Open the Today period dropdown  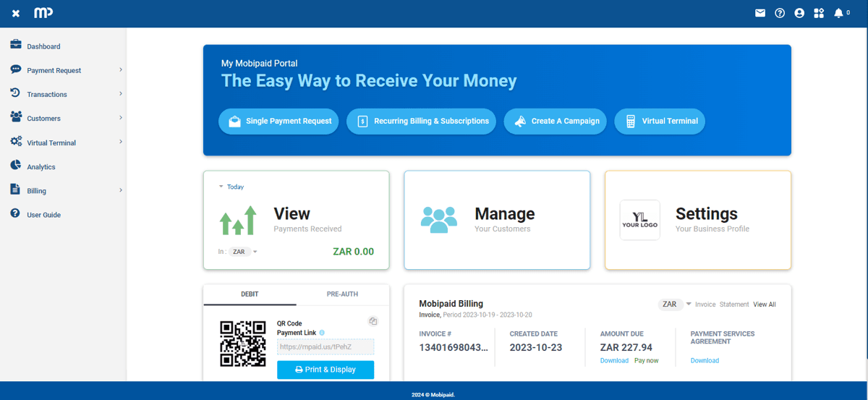pyautogui.click(x=232, y=187)
